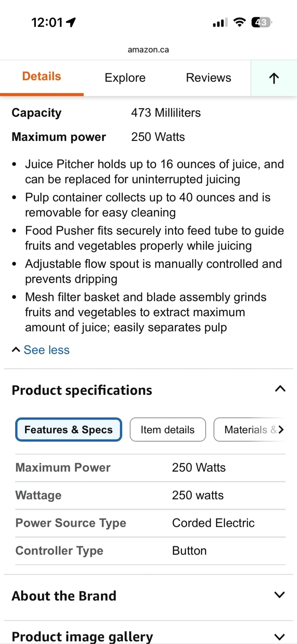Tap the location arrow in status bar
The width and height of the screenshot is (297, 644).
[71, 22]
